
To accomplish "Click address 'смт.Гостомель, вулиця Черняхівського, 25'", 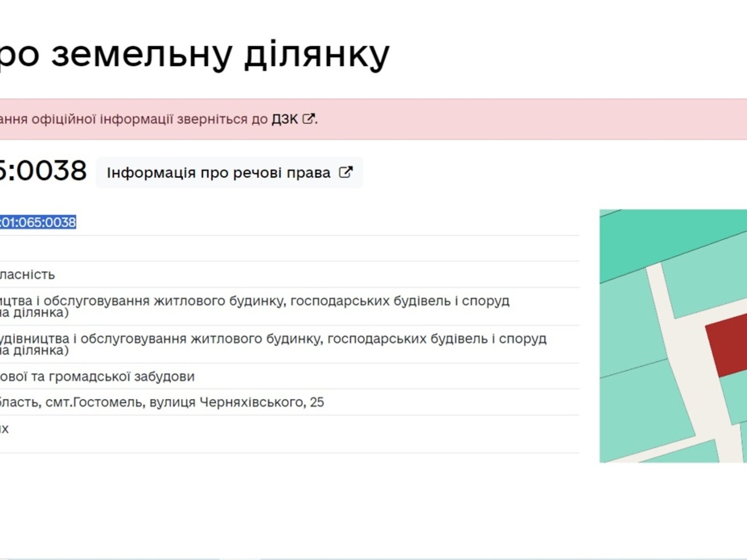I will [x=184, y=402].
